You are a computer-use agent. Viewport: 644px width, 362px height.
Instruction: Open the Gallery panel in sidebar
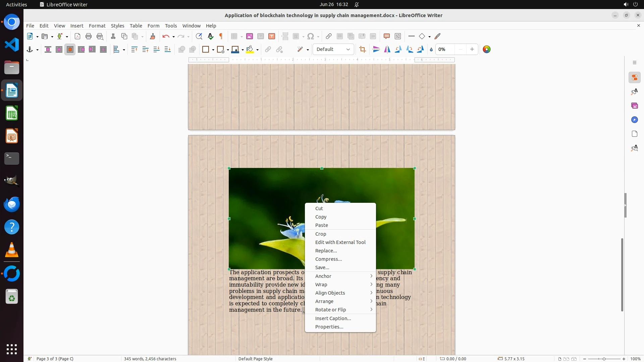point(634,106)
